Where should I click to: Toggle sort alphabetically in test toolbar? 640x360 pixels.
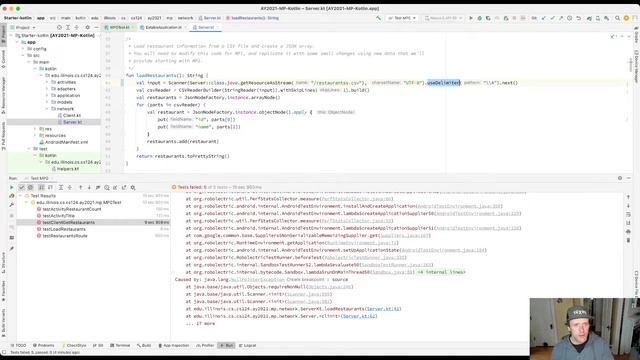(x=41, y=187)
